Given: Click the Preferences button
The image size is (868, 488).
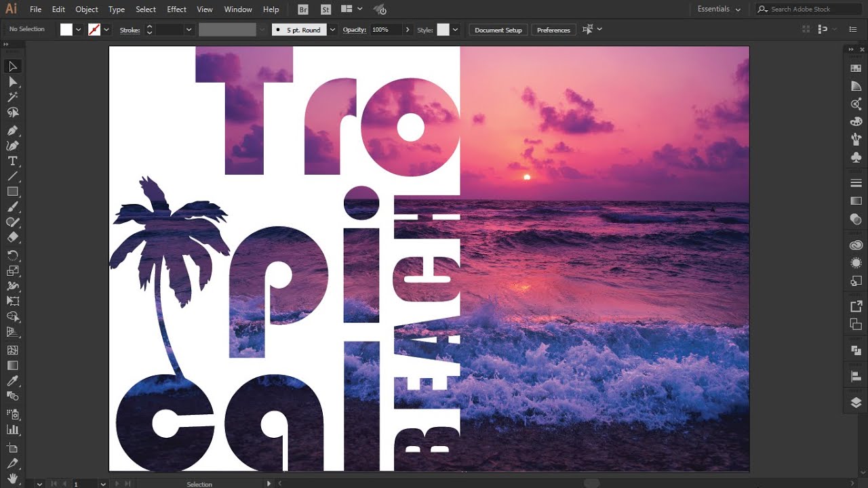Looking at the screenshot, I should (x=553, y=30).
